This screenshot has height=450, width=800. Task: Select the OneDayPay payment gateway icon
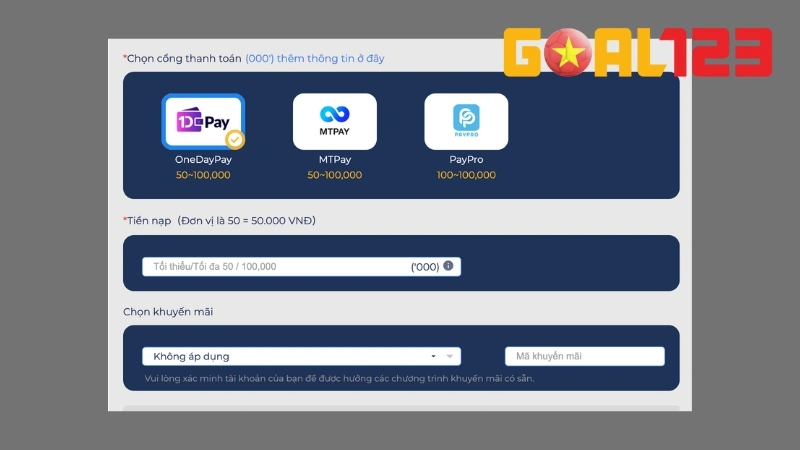coord(203,121)
